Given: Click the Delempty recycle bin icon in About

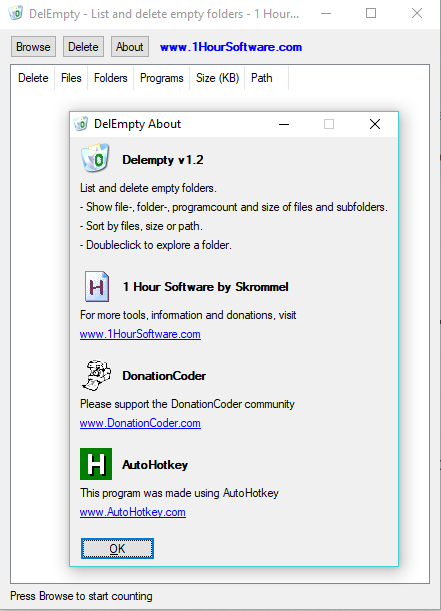Looking at the screenshot, I should pyautogui.click(x=95, y=158).
